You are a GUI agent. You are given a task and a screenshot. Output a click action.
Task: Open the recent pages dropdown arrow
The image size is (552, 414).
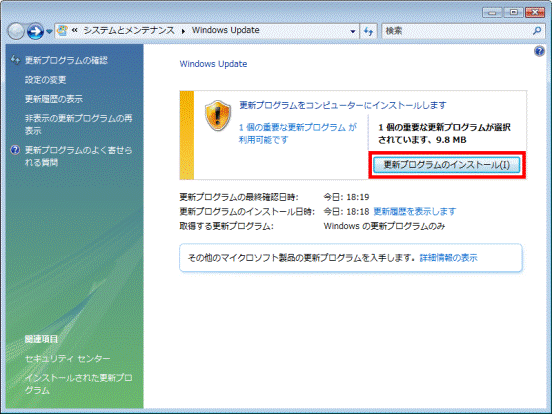(x=49, y=32)
